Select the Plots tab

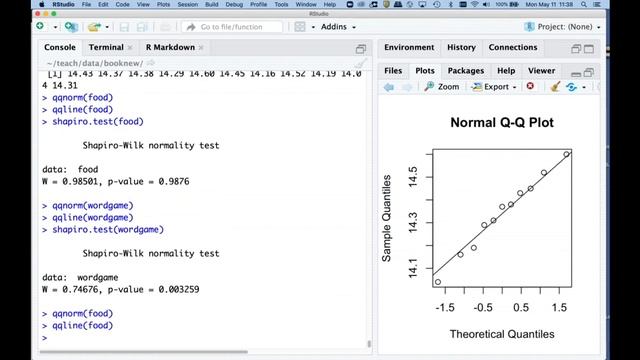425,71
